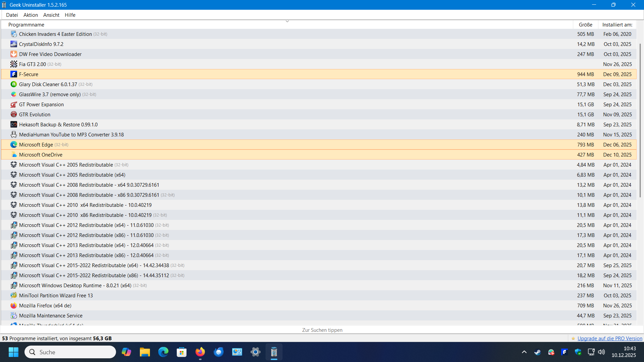The height and width of the screenshot is (362, 644).
Task: Click the MiniTool Partition Wizard icon
Action: pos(13,296)
